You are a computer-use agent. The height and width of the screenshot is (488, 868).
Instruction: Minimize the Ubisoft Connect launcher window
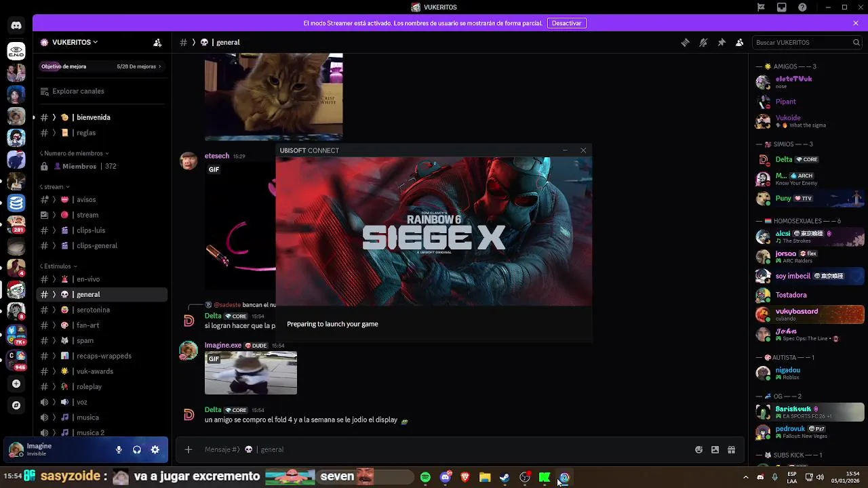coord(565,150)
